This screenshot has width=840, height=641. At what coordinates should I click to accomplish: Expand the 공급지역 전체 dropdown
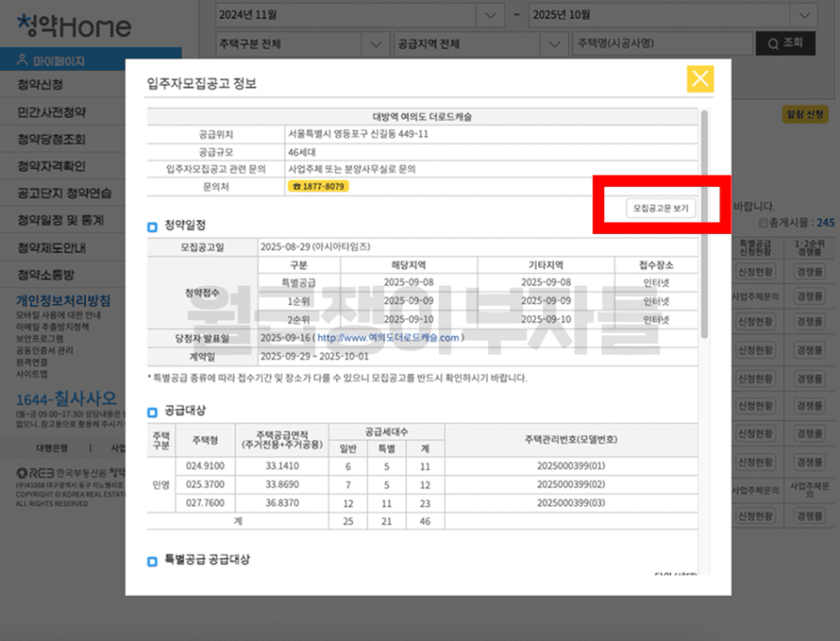tap(480, 44)
